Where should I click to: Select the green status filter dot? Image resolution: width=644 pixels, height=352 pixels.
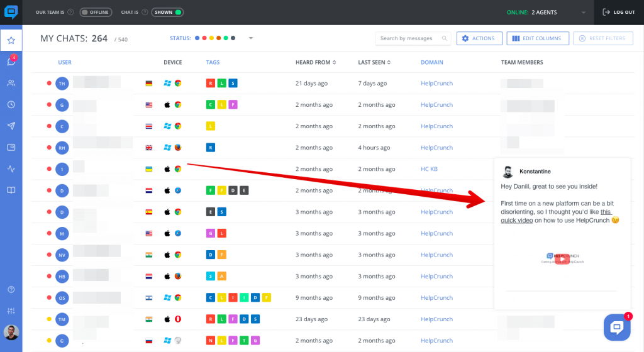[226, 38]
